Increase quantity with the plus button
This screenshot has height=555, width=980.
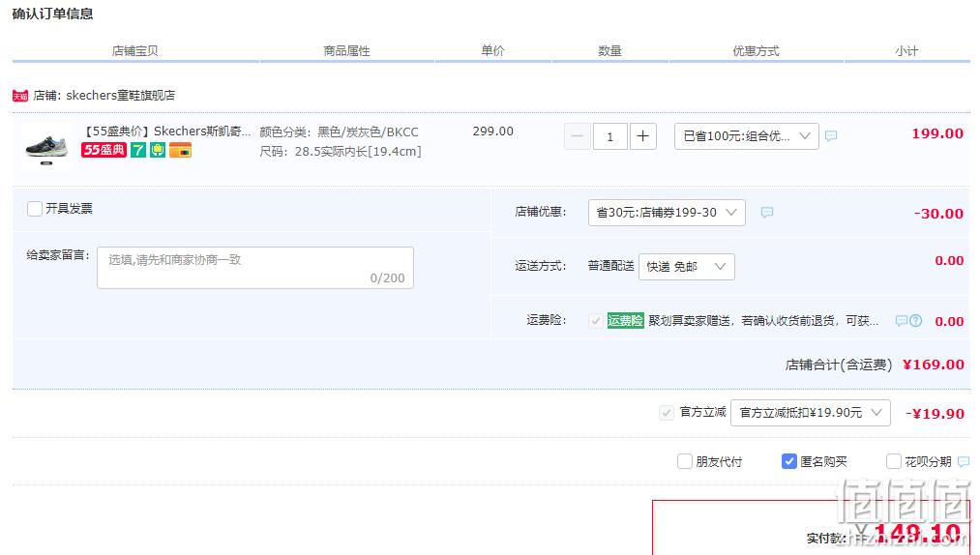pos(643,136)
